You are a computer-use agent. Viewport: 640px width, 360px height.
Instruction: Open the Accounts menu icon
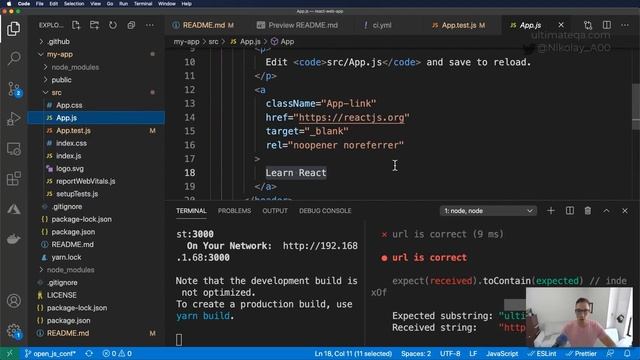tap(13, 301)
